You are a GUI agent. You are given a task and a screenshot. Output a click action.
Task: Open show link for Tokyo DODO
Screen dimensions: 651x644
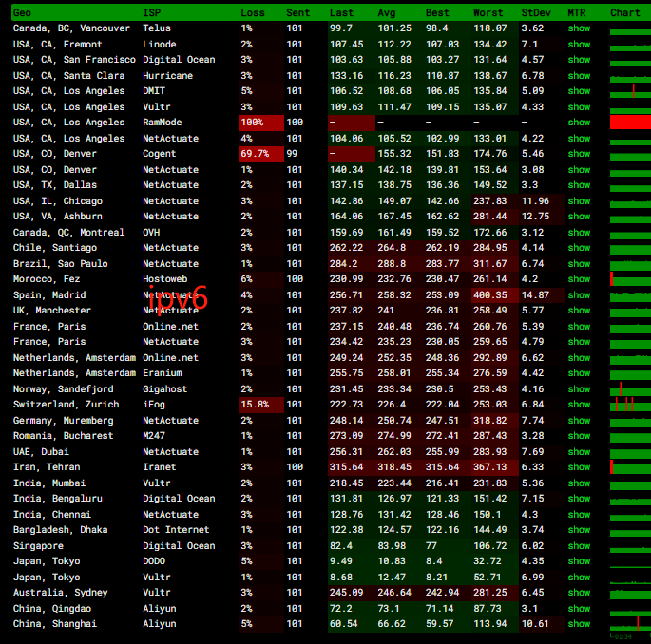pos(579,561)
